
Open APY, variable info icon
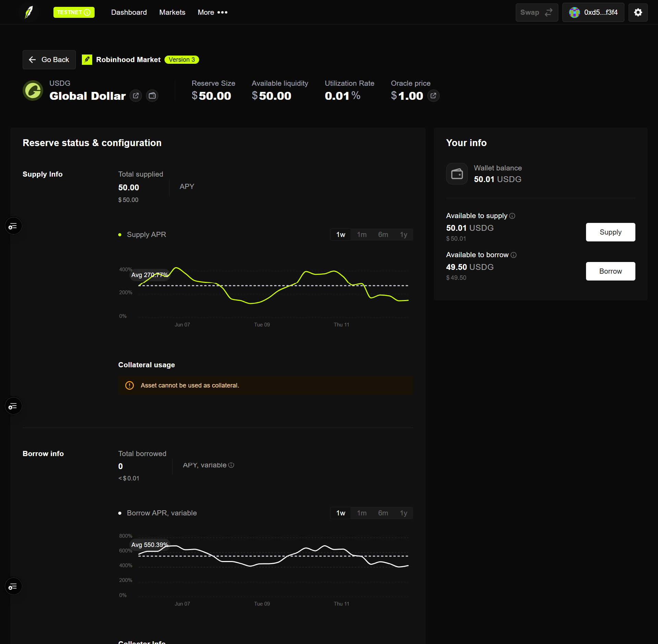click(x=231, y=465)
